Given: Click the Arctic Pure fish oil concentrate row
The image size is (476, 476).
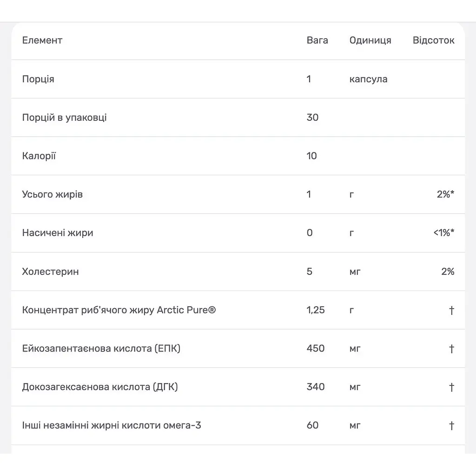Looking at the screenshot, I should [238, 310].
